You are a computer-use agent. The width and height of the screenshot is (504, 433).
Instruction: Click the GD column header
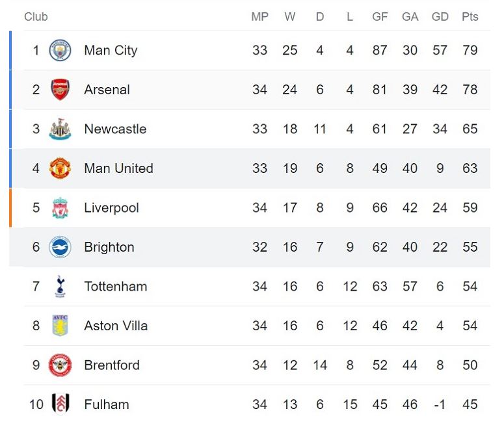point(440,17)
